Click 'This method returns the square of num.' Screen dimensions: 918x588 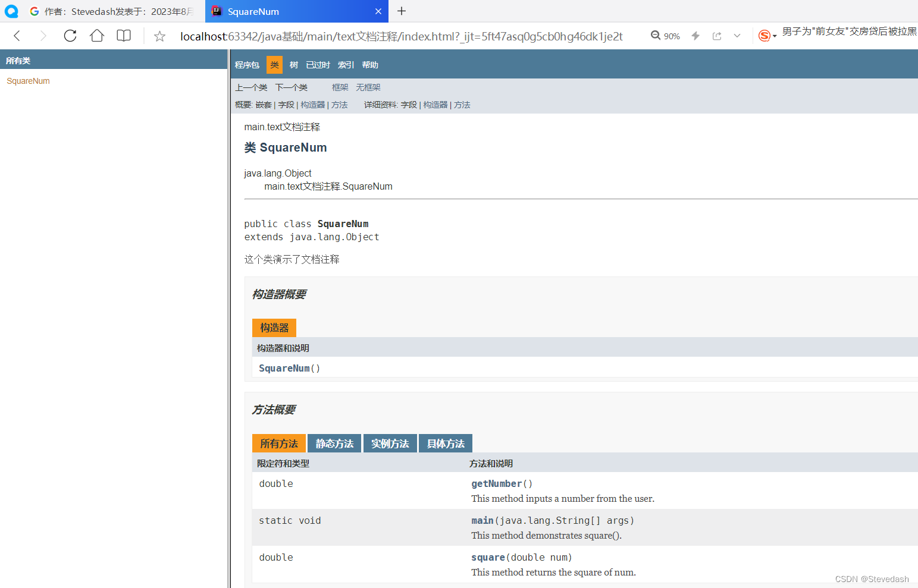point(553,572)
